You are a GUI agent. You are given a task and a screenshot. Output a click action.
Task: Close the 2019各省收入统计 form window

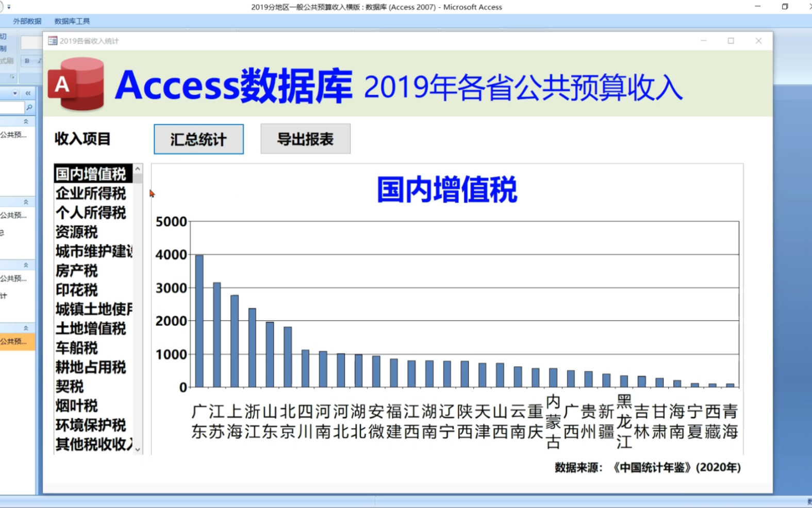758,41
